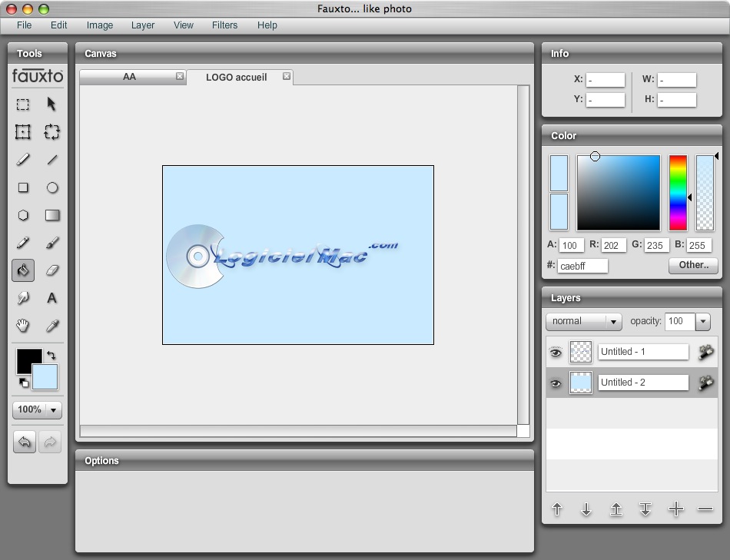Open effects for Untitled - 1 layer
Viewport: 730px width, 560px height.
(706, 353)
